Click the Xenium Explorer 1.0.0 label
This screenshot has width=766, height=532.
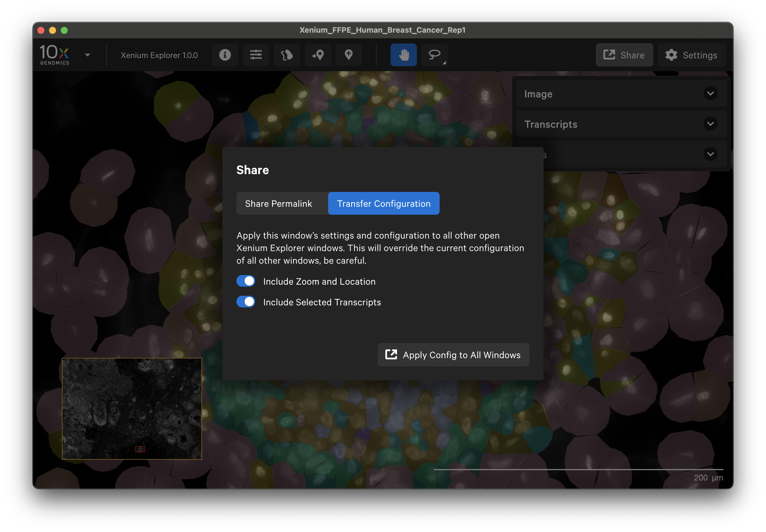[x=159, y=55]
